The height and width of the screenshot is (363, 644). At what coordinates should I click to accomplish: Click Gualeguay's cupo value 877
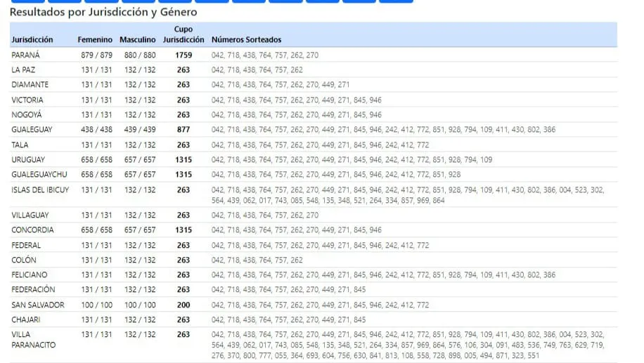tap(183, 130)
